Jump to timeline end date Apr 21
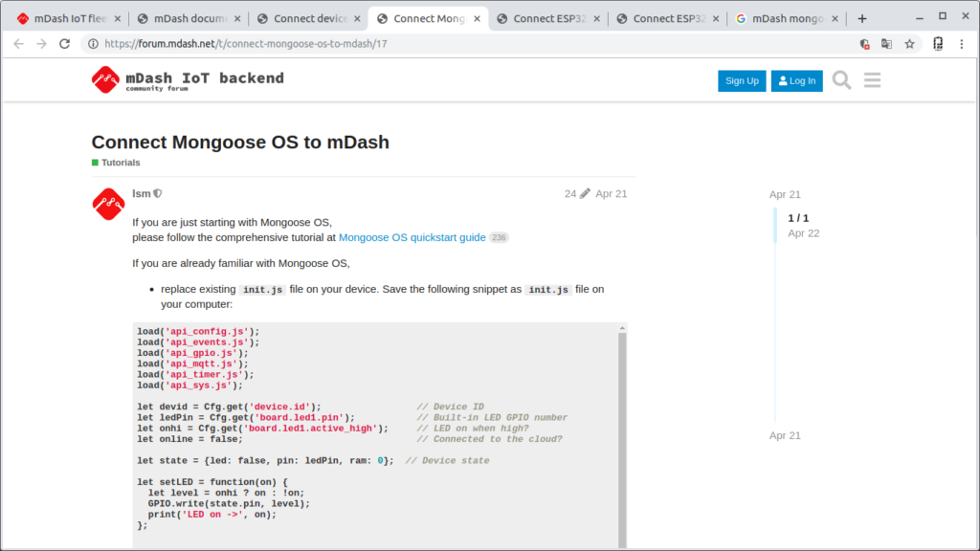 click(x=785, y=435)
